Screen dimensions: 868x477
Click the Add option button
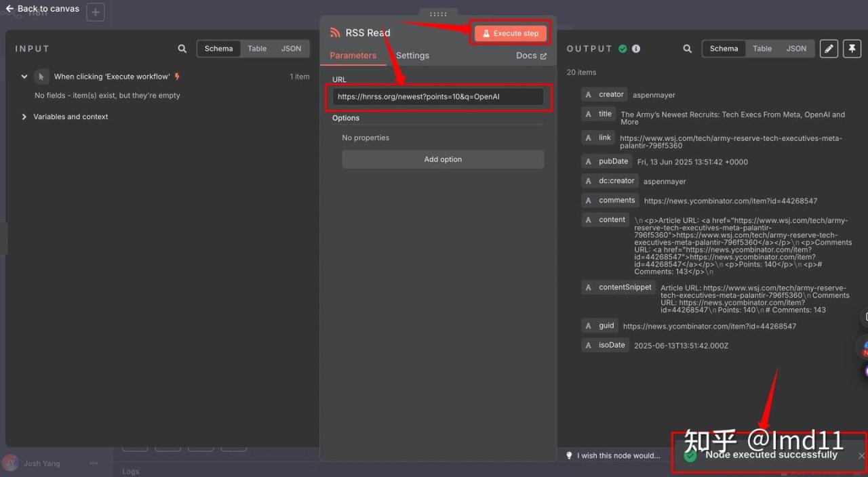click(x=443, y=159)
